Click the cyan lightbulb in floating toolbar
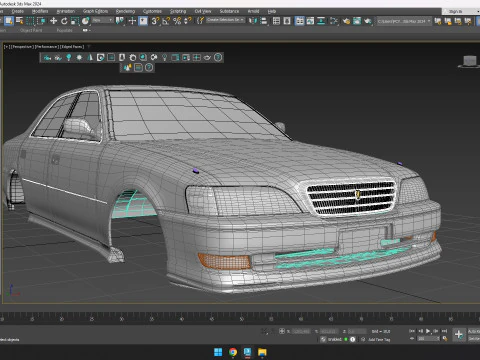 [x=69, y=57]
